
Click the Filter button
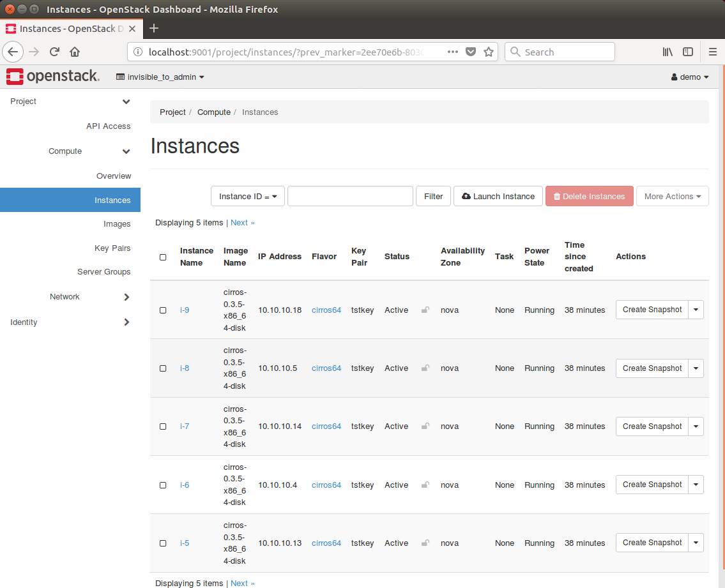click(x=433, y=197)
